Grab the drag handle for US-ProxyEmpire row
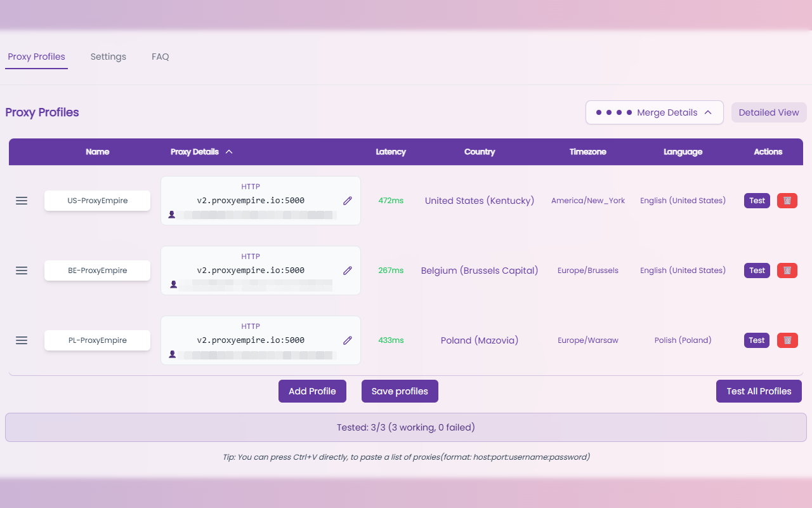Image resolution: width=812 pixels, height=508 pixels. coord(22,201)
